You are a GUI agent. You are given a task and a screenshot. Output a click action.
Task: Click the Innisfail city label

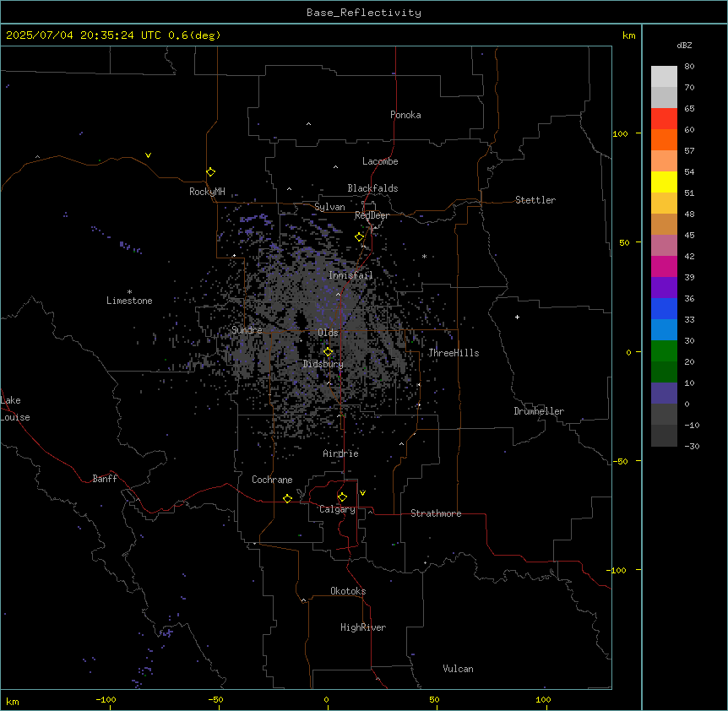[x=350, y=275]
